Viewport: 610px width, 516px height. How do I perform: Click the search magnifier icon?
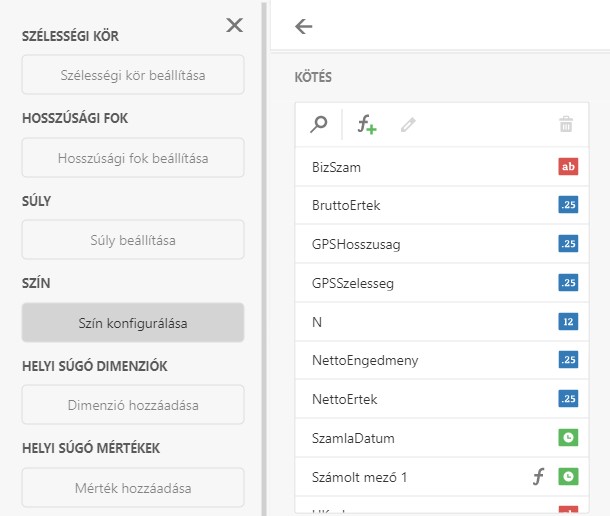click(319, 125)
